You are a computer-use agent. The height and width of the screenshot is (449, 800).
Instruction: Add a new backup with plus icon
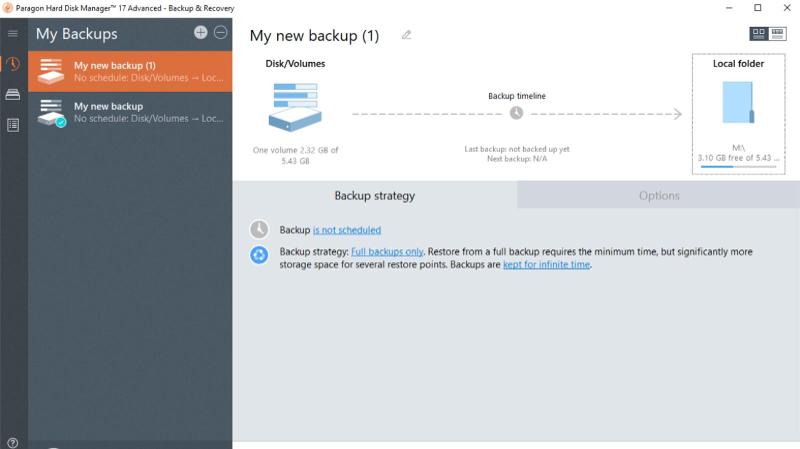click(201, 33)
